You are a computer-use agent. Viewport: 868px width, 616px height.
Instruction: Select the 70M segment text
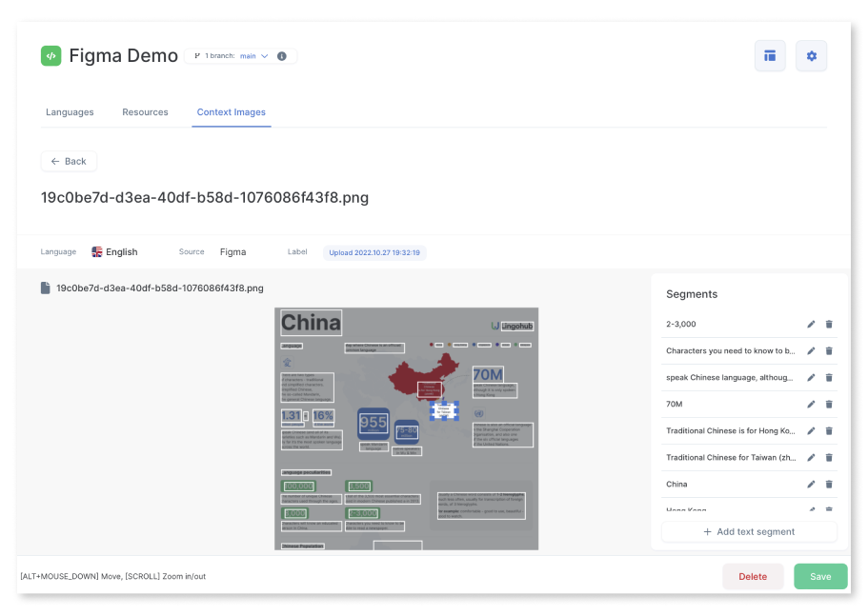coord(674,405)
